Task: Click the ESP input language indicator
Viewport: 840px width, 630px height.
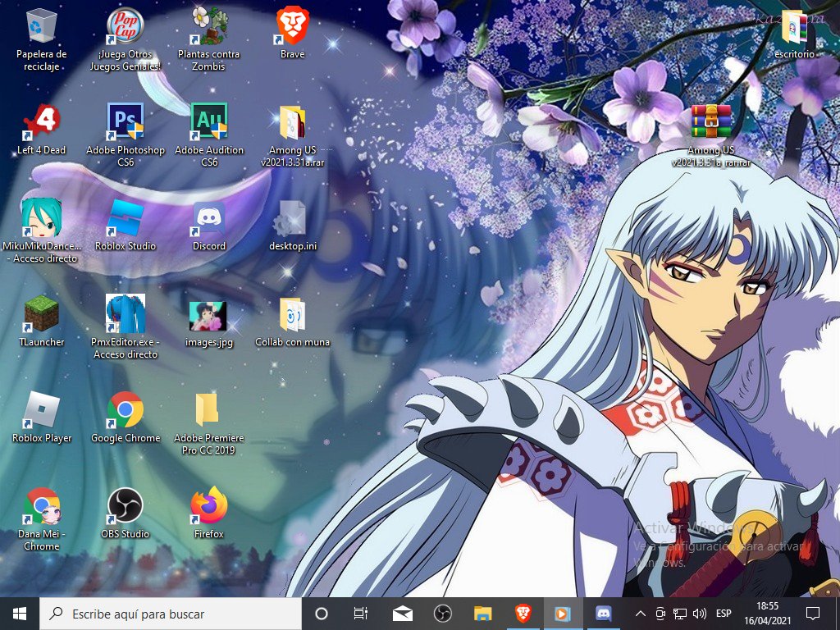Action: (724, 614)
